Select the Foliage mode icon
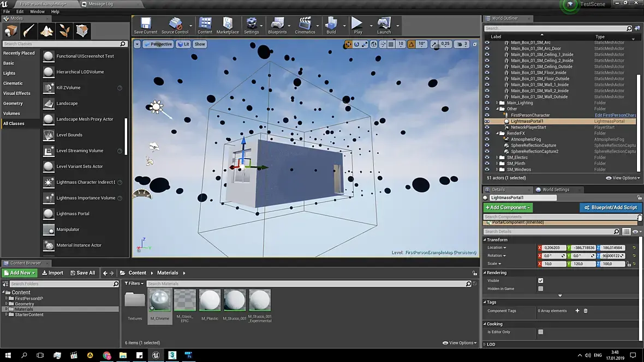Viewport: 644px width, 362px height. (64, 31)
